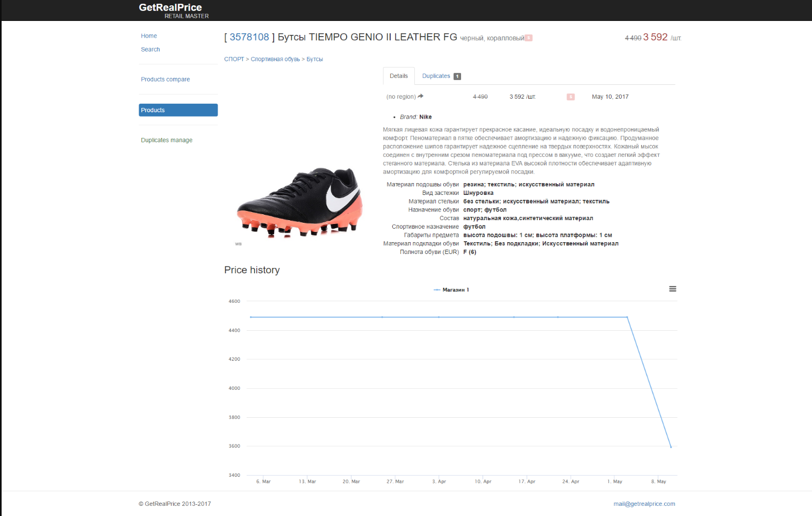Go to Home in the sidebar
This screenshot has height=516, width=812.
(149, 36)
